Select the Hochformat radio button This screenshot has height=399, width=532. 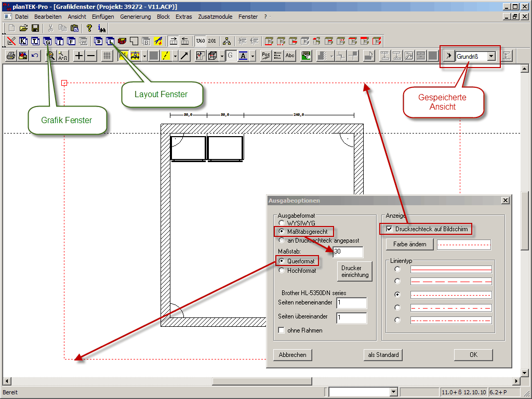click(x=282, y=270)
